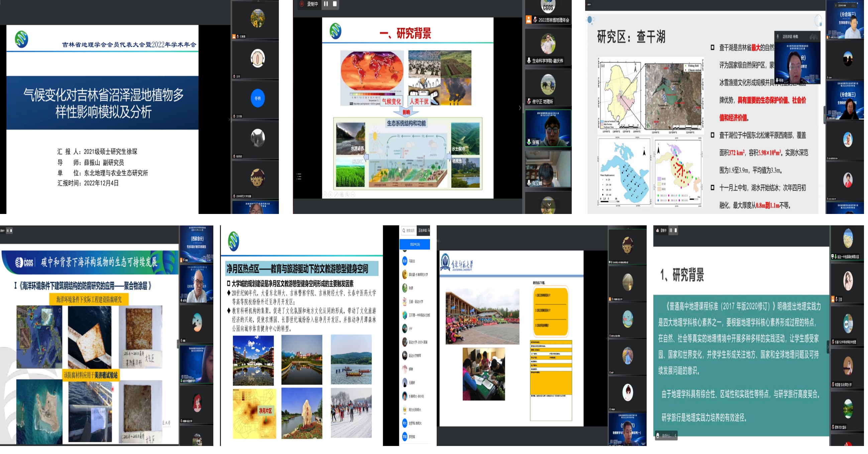This screenshot has width=868, height=454.
Task: Stop recording in the top-center meeting window
Action: click(x=335, y=4)
